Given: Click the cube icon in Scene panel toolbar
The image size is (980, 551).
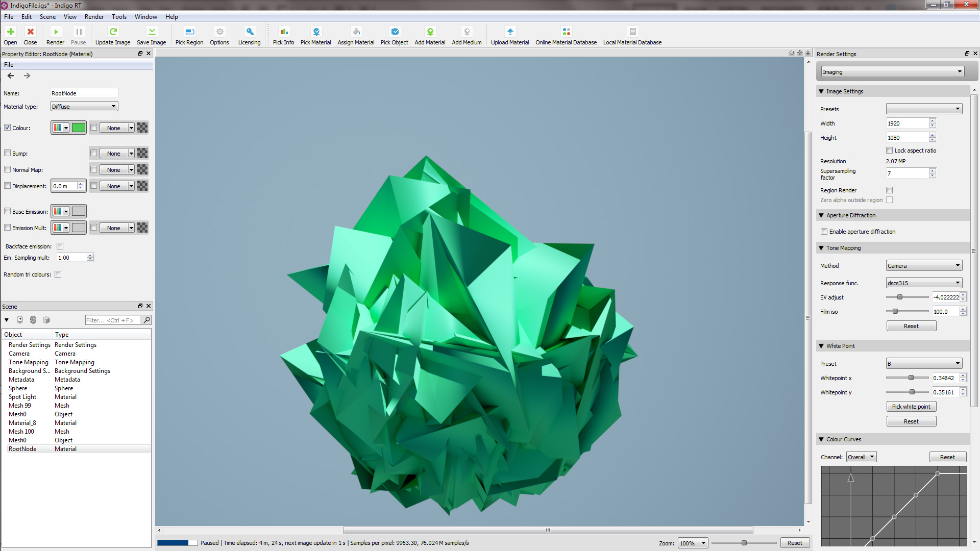Looking at the screenshot, I should click(x=46, y=320).
